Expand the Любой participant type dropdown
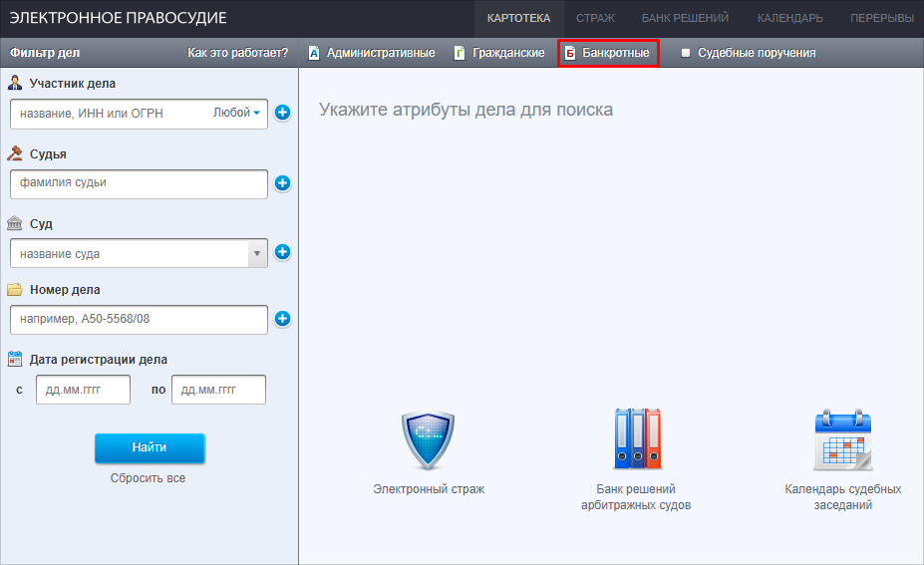The height and width of the screenshot is (565, 924). [x=237, y=114]
